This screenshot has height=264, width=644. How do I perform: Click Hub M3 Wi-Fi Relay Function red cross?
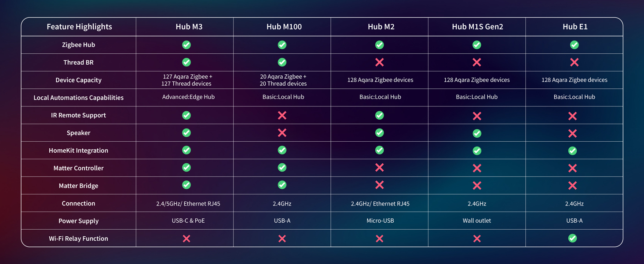pyautogui.click(x=187, y=238)
